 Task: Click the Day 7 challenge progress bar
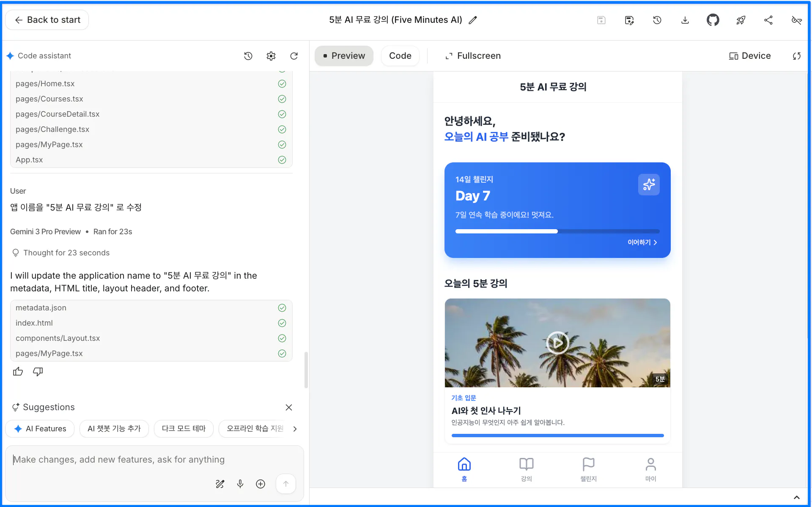(x=557, y=231)
